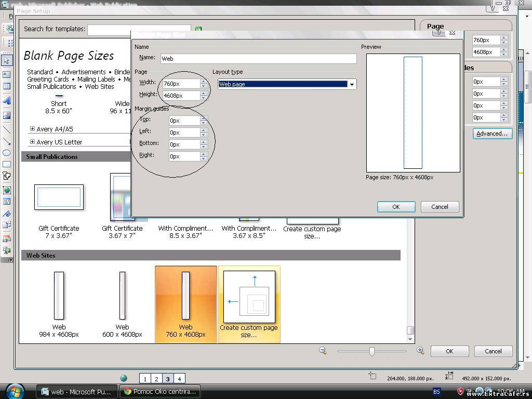Decrease Height with the down stepper

(x=203, y=98)
